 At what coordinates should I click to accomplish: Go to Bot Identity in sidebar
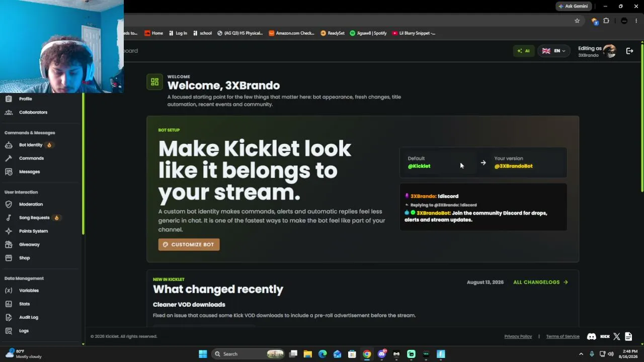(x=31, y=145)
